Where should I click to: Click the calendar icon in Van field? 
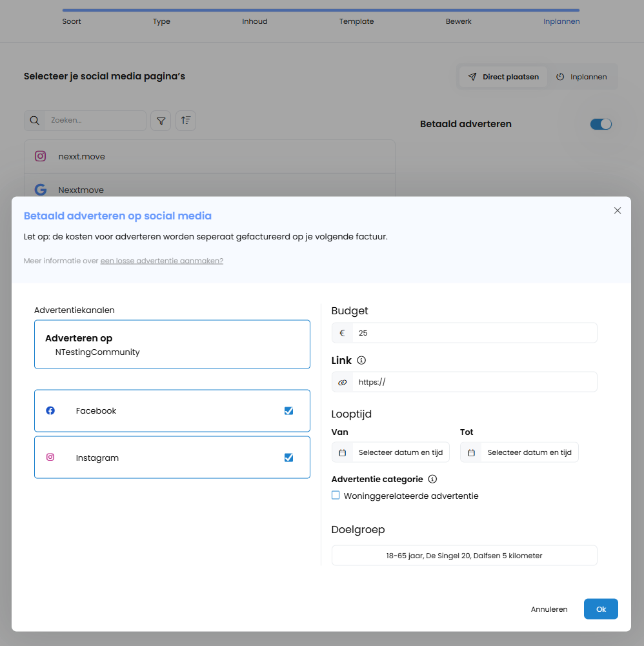342,452
